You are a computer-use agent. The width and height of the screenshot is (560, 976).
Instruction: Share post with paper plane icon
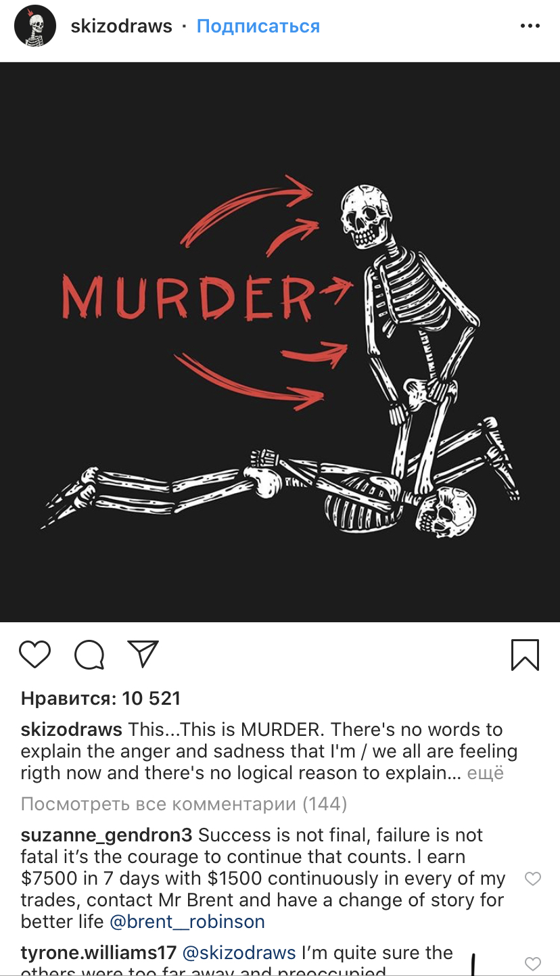(143, 654)
